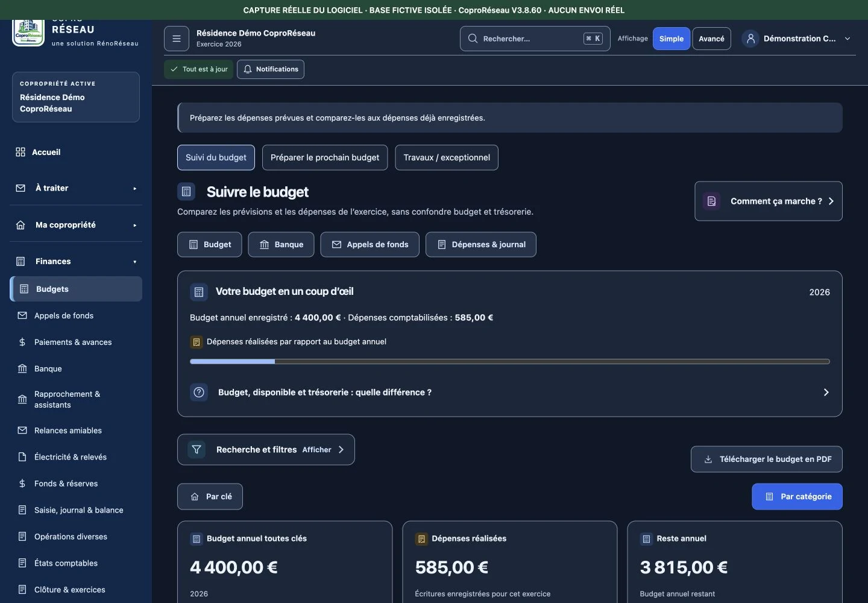The height and width of the screenshot is (603, 868).
Task: Open Saisie, journal & balance
Action: (76, 510)
